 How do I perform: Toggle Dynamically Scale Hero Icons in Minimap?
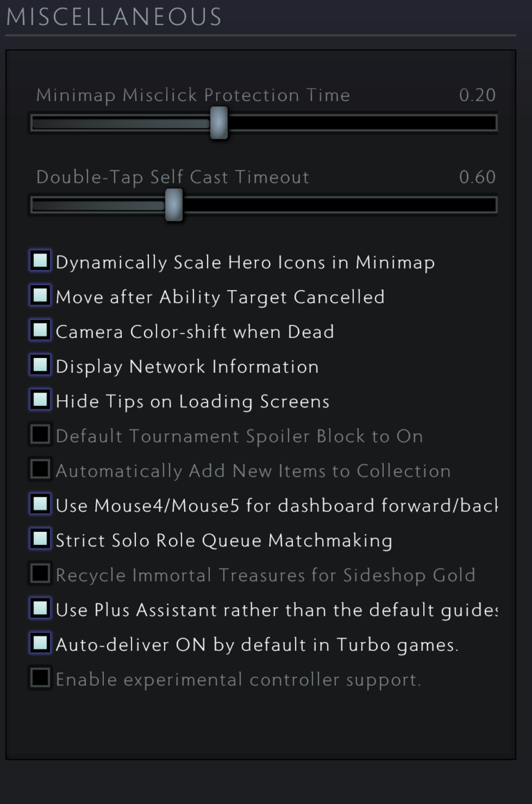point(39,261)
